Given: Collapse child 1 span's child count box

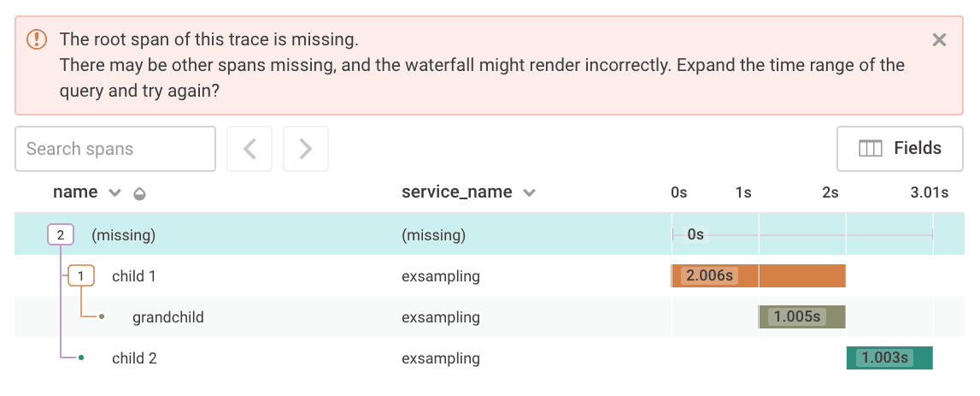Looking at the screenshot, I should point(80,276).
